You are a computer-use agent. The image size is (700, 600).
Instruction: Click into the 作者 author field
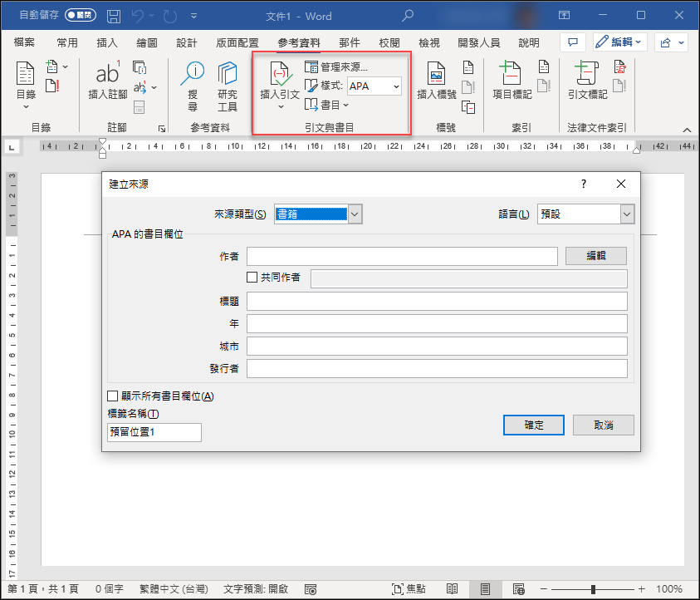coord(402,257)
